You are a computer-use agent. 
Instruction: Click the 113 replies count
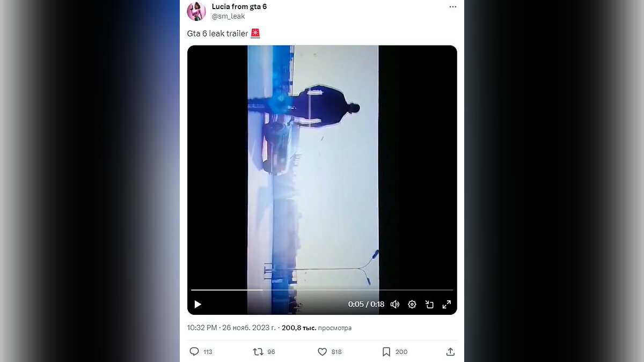(208, 352)
